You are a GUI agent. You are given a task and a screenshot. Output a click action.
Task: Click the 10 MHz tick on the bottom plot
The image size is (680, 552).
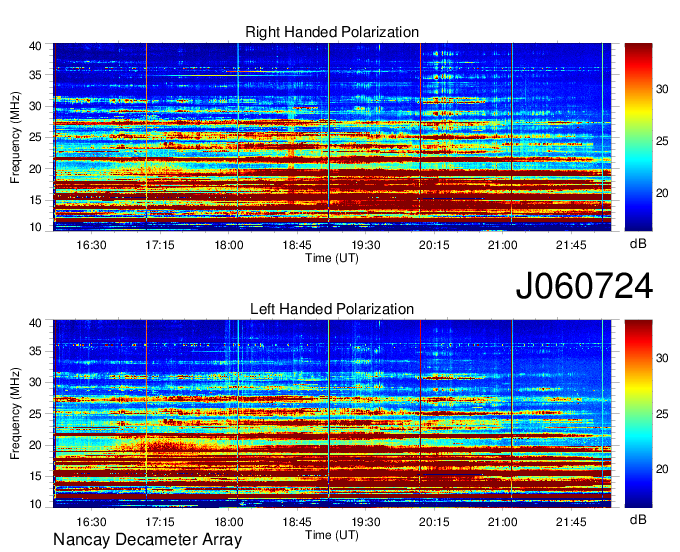point(36,504)
